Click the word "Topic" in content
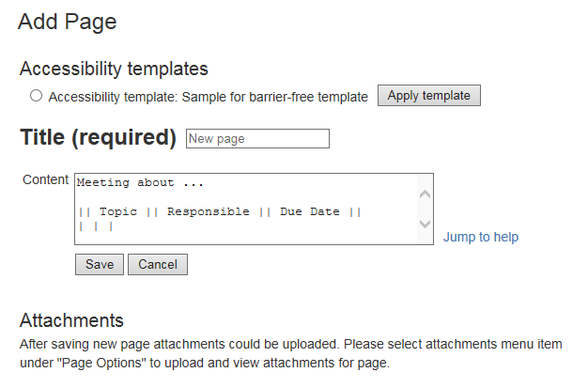Image resolution: width=588 pixels, height=388 pixels. 118,212
